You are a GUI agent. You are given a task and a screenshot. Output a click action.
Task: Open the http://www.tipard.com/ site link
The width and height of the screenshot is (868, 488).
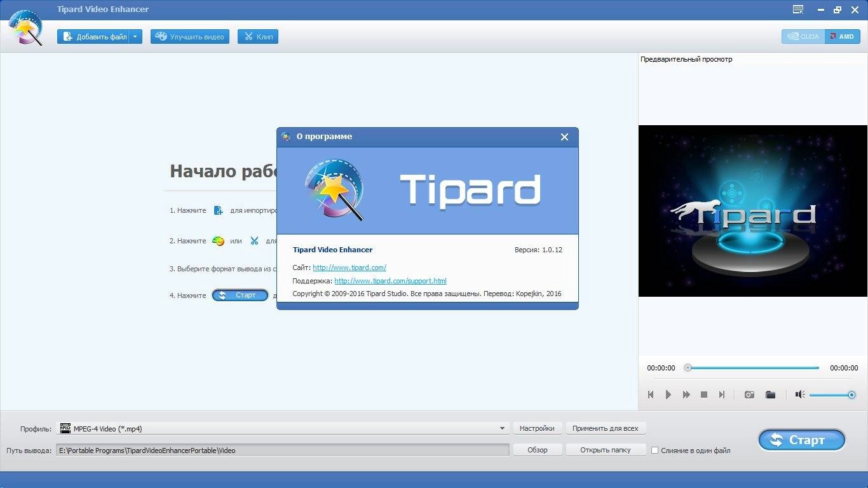tap(349, 268)
